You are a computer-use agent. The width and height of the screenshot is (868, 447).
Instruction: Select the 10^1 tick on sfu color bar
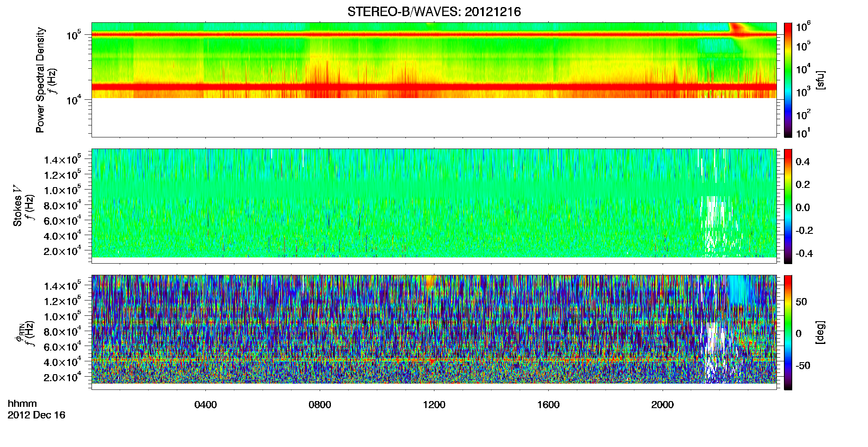coord(803,133)
